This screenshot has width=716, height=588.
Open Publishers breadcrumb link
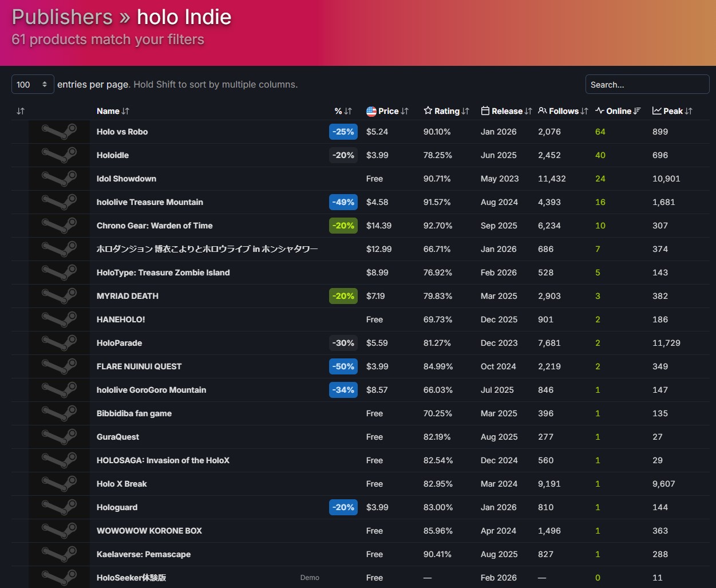tap(62, 17)
